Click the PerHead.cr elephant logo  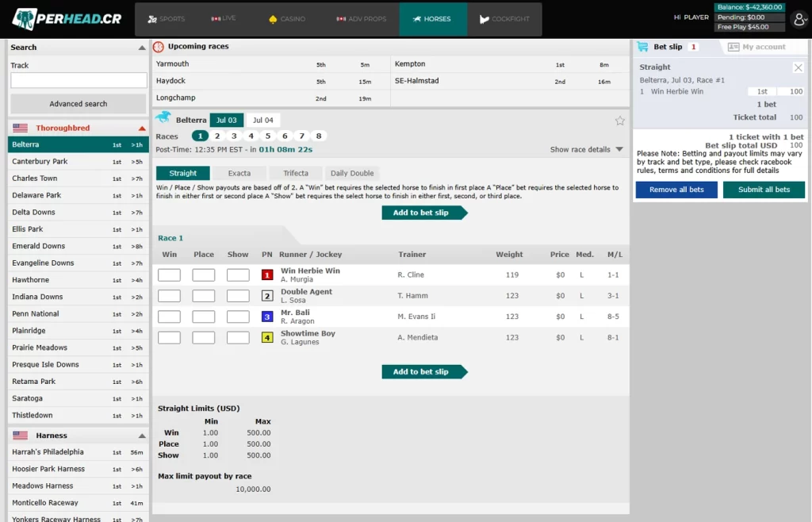pyautogui.click(x=24, y=19)
